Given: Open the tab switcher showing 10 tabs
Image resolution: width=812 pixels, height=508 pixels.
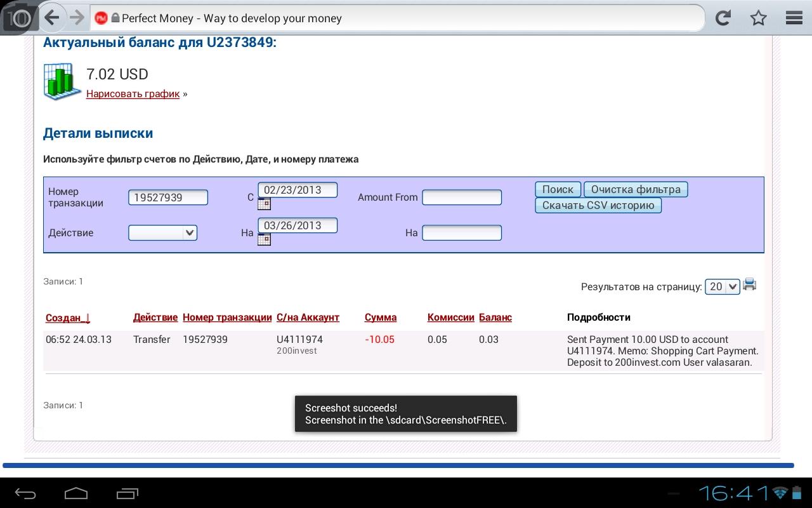Looking at the screenshot, I should (19, 18).
